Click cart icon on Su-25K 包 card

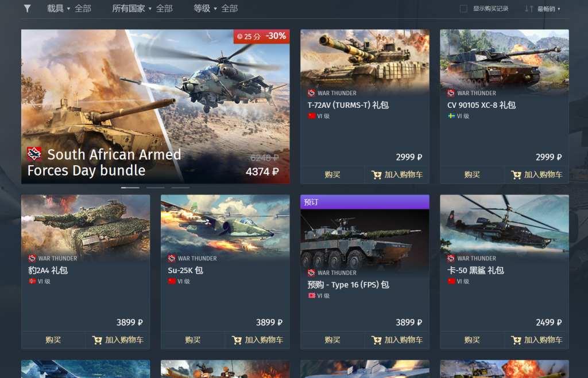pyautogui.click(x=237, y=340)
